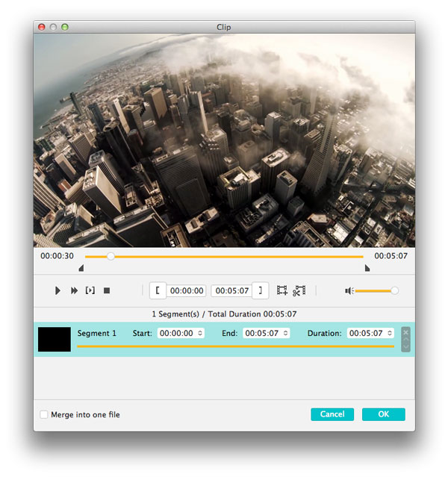Click the '1 Segment(s) / Total Duration' text
Screen dimensions: 448x477
point(224,314)
